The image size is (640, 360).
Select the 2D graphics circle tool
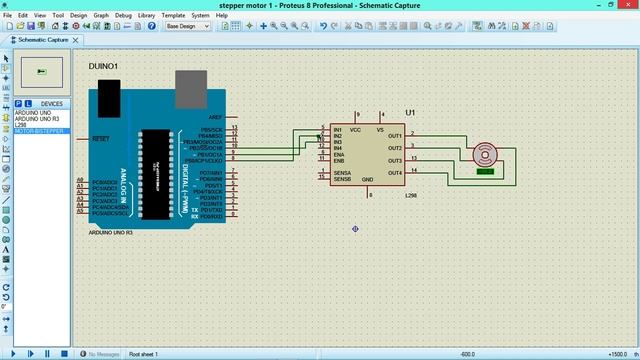tap(6, 220)
